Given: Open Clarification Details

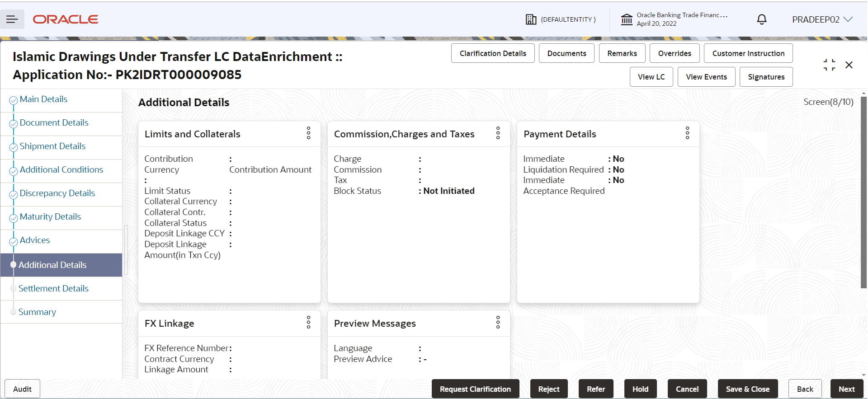Looking at the screenshot, I should [x=493, y=53].
